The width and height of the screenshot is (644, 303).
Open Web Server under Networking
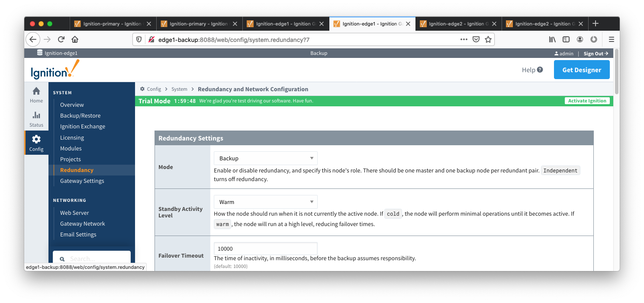coord(74,213)
